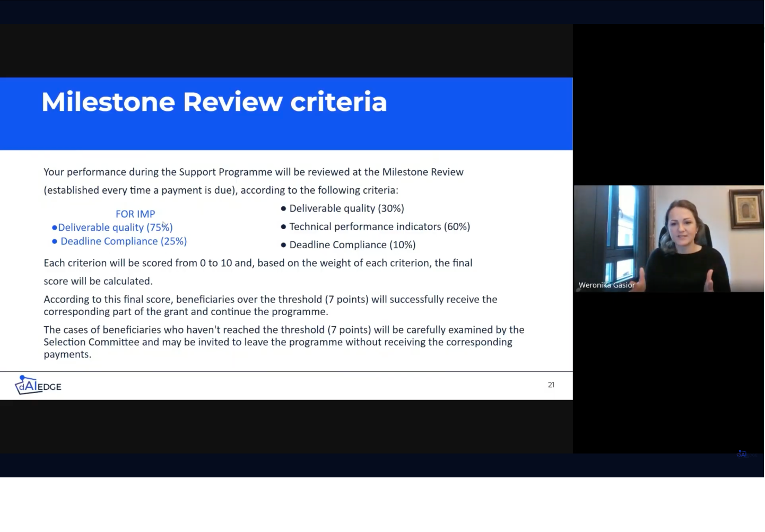Click the Deadline Compliance (25%) text
765x532 pixels.
pyautogui.click(x=124, y=241)
